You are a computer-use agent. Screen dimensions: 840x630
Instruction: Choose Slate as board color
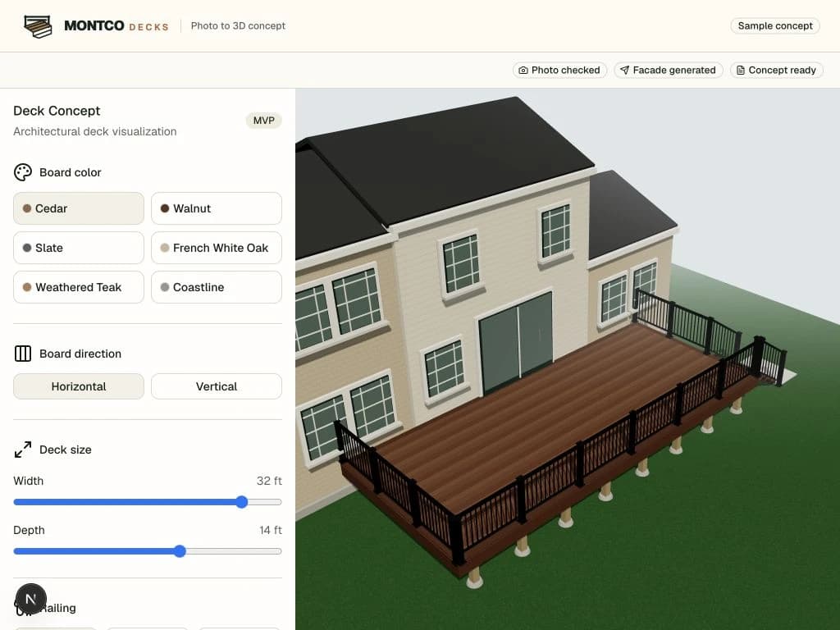click(x=79, y=248)
